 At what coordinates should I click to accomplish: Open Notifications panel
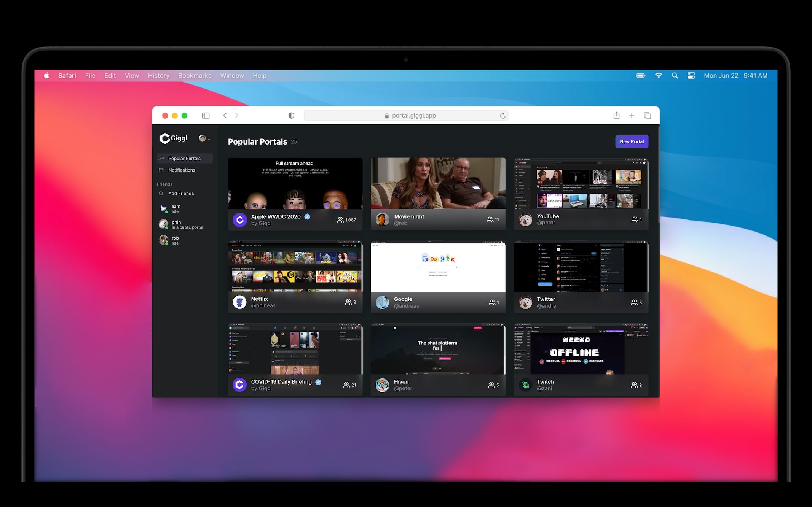tap(182, 170)
